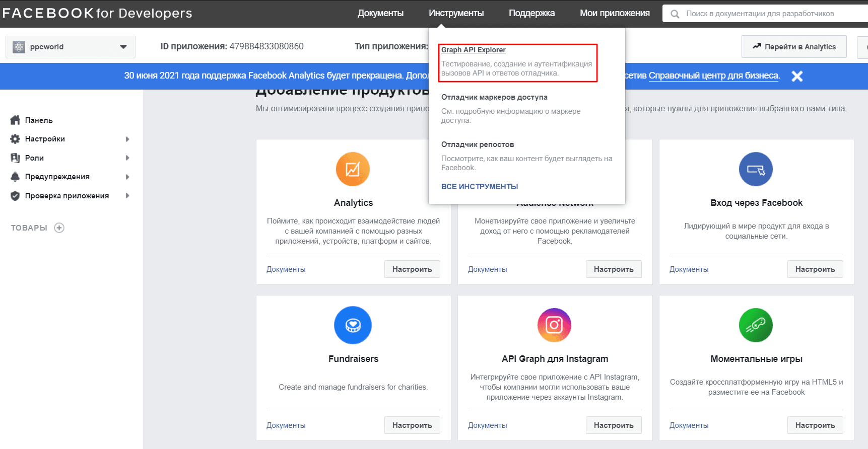Screen dimensions: 868x449
Task: Expand the Настройки sidebar arrow
Action: 127,139
